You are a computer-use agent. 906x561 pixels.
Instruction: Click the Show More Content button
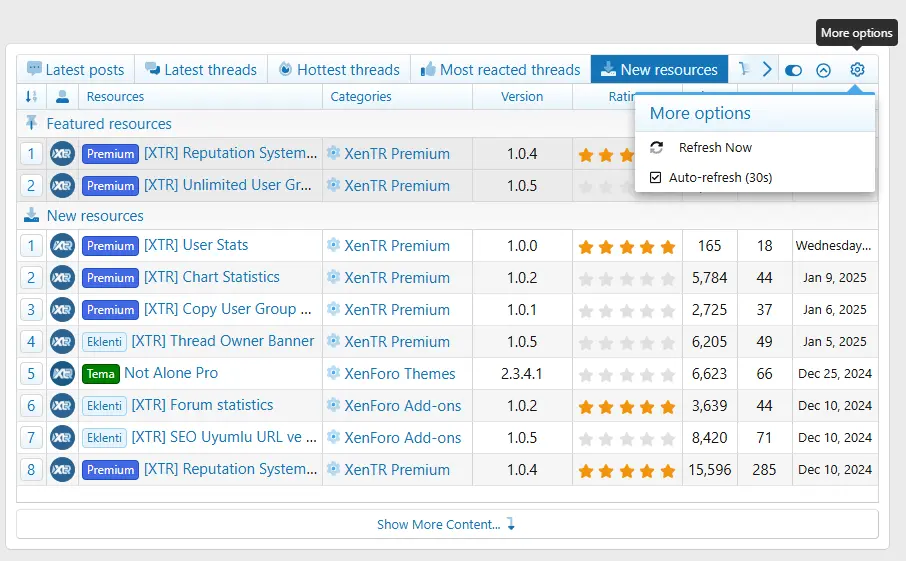[x=447, y=524]
